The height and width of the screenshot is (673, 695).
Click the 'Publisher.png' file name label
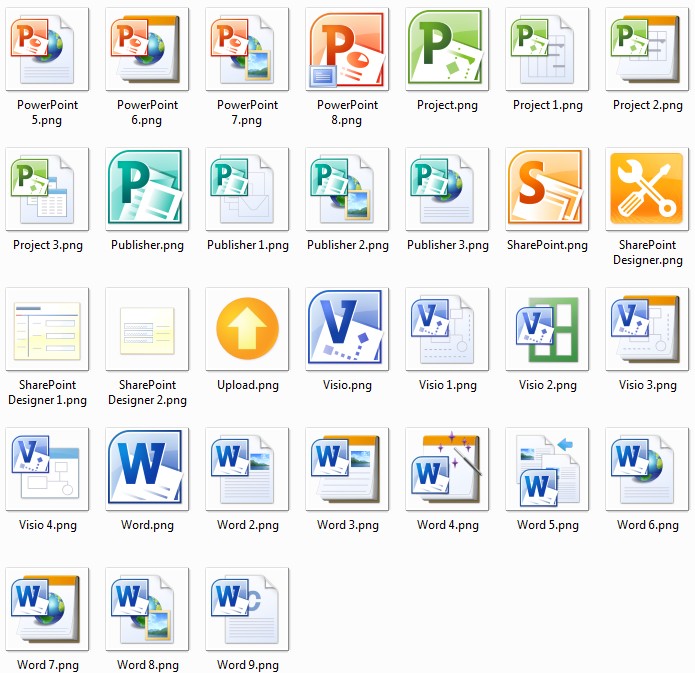147,245
